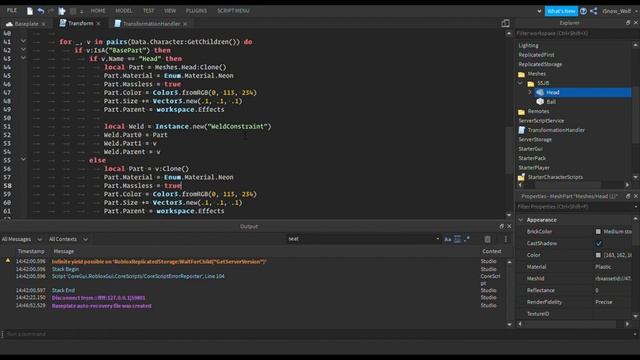The image size is (640, 360).
Task: Click the StarterCharacterScripts folder icon
Action: pos(522,177)
